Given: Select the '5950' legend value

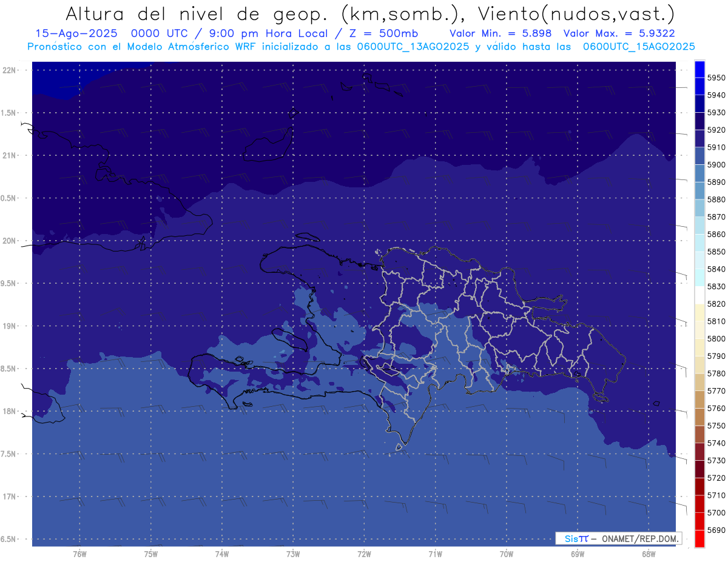Looking at the screenshot, I should [717, 78].
